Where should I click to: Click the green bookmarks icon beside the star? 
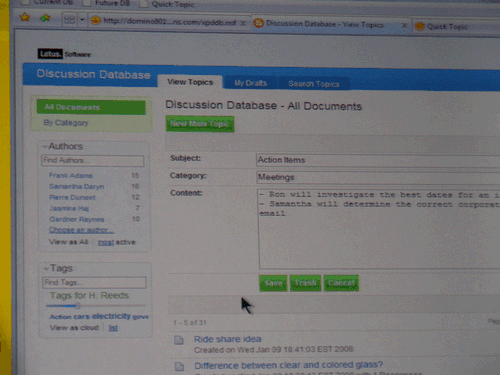pyautogui.click(x=45, y=18)
